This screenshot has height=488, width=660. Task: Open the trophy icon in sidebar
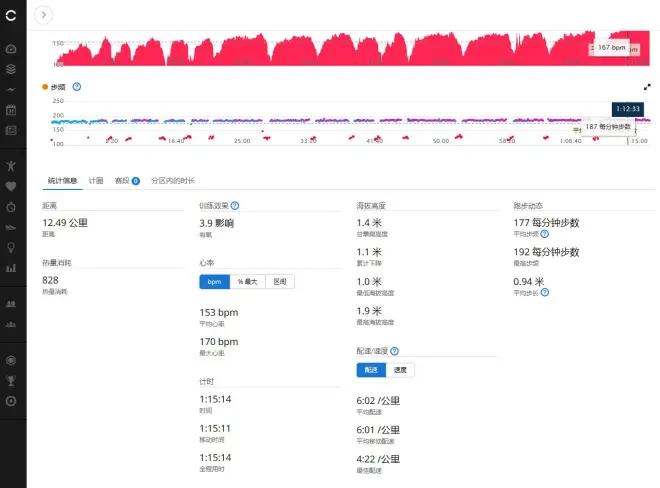point(11,380)
